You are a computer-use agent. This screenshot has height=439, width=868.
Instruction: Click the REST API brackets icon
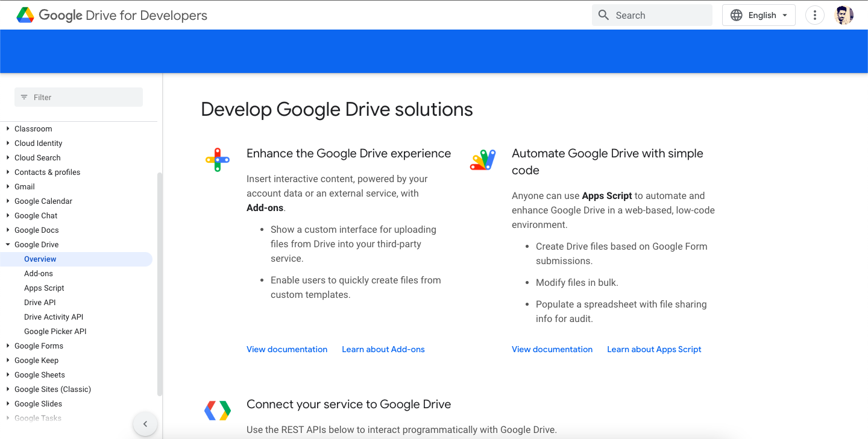click(218, 411)
